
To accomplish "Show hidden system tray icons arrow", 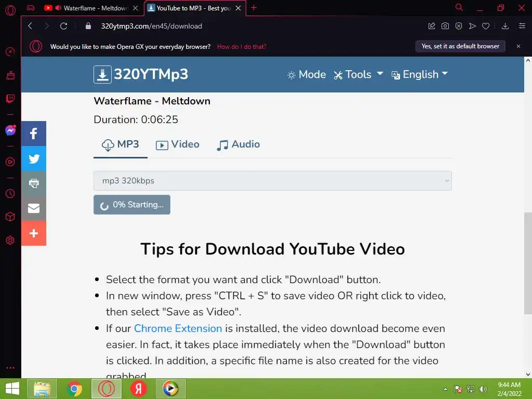I will pos(445,389).
